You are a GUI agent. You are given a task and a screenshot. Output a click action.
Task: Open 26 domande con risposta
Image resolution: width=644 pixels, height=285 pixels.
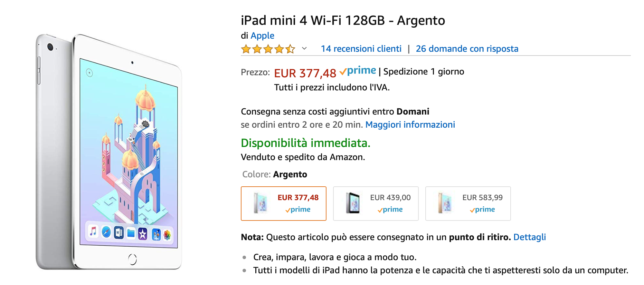(x=467, y=49)
